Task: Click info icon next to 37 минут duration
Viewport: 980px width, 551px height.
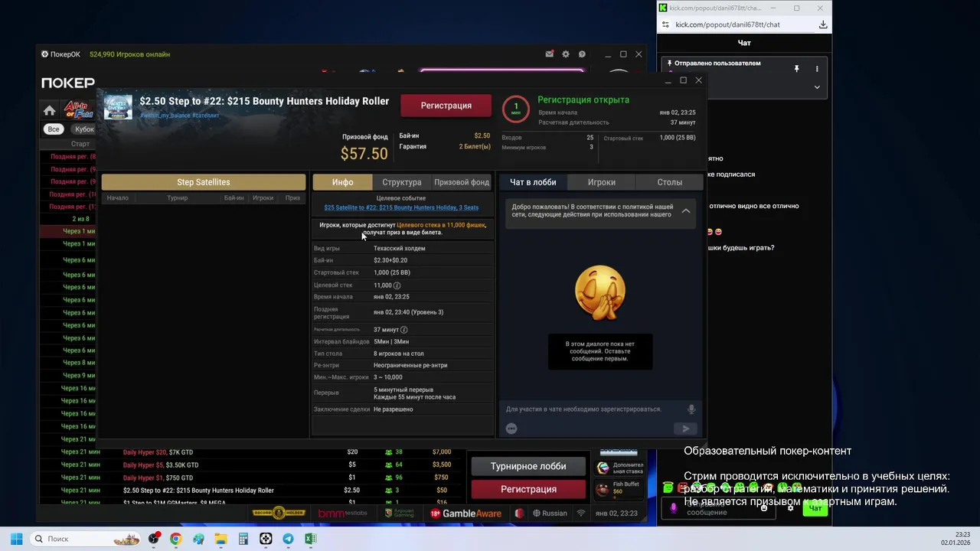Action: [x=404, y=330]
